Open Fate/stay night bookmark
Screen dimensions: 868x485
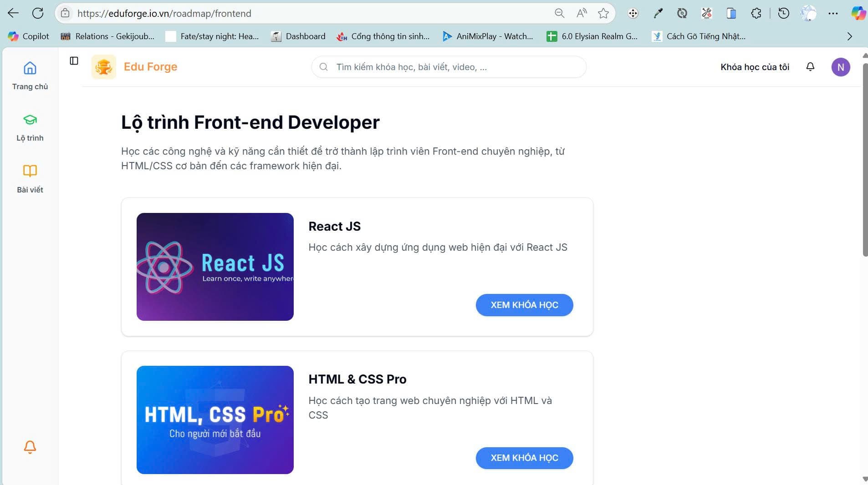coord(212,36)
